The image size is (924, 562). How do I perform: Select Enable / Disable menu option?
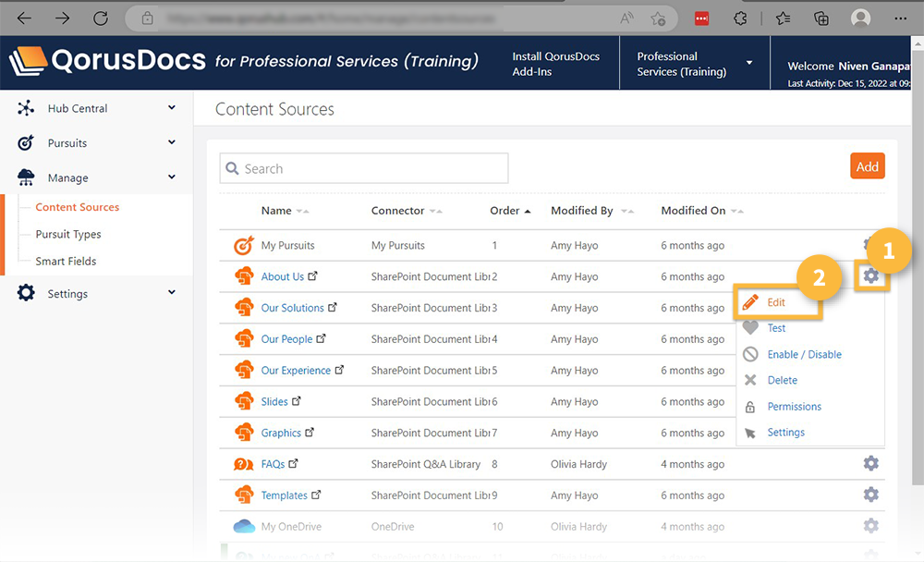pos(804,354)
